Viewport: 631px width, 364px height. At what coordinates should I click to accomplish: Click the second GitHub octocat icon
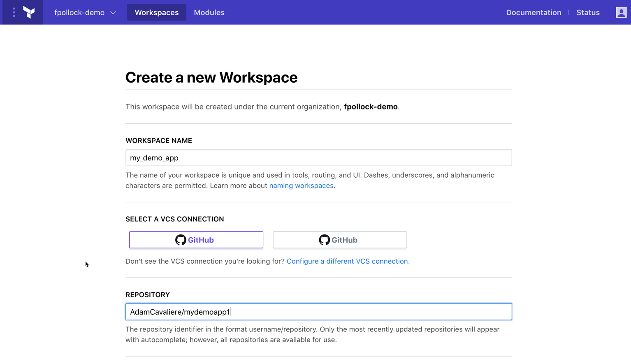(324, 240)
